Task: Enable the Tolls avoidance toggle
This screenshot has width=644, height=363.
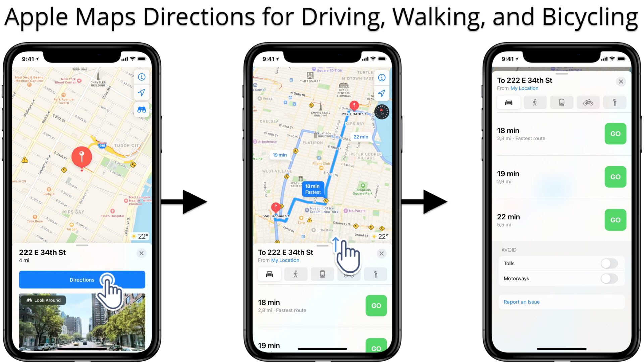Action: [608, 263]
